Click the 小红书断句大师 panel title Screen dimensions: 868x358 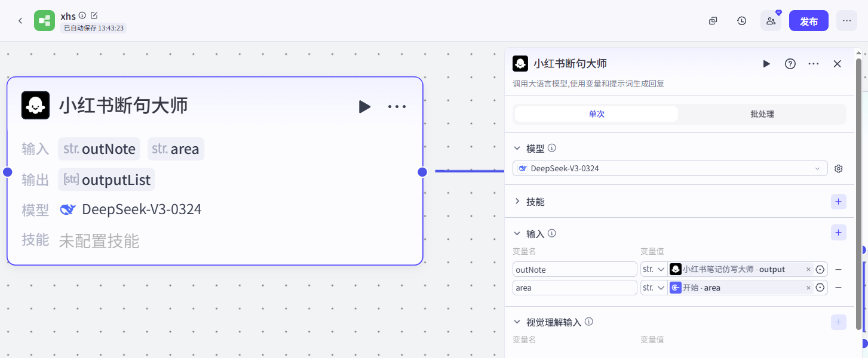pyautogui.click(x=570, y=64)
